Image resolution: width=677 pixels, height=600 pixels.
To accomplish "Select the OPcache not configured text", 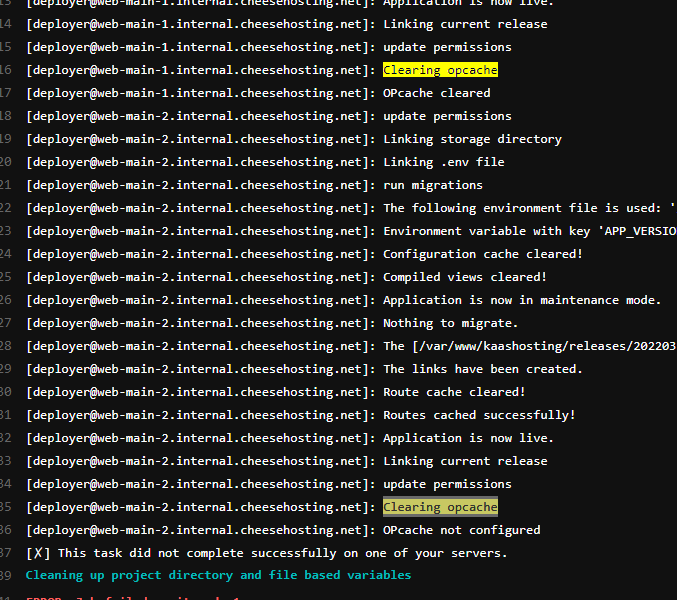I will pyautogui.click(x=461, y=530).
